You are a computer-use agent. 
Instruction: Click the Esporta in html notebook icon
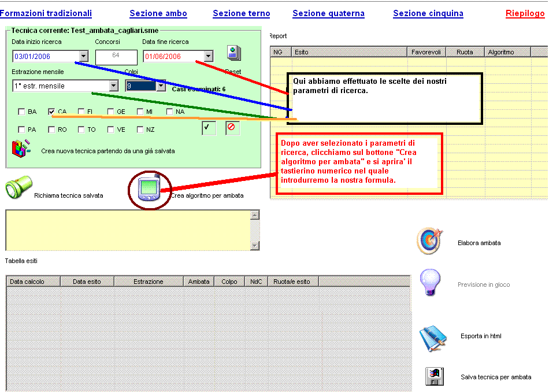433,338
